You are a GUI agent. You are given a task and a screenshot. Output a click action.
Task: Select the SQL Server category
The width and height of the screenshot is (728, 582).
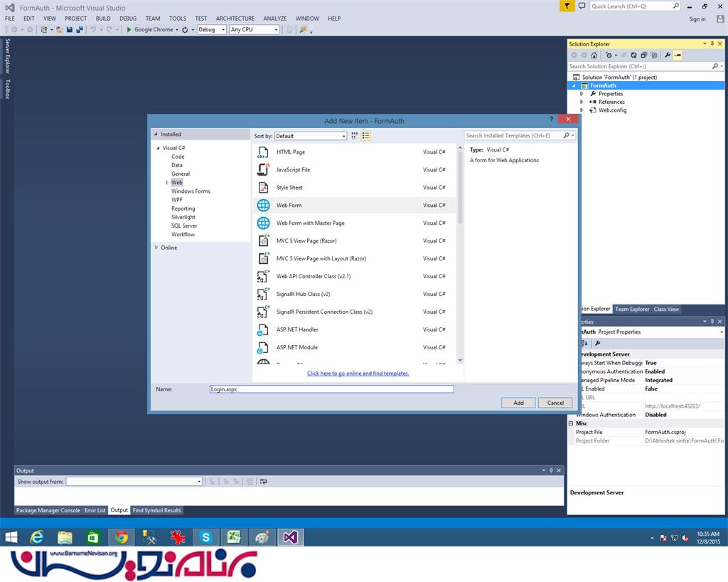click(184, 226)
